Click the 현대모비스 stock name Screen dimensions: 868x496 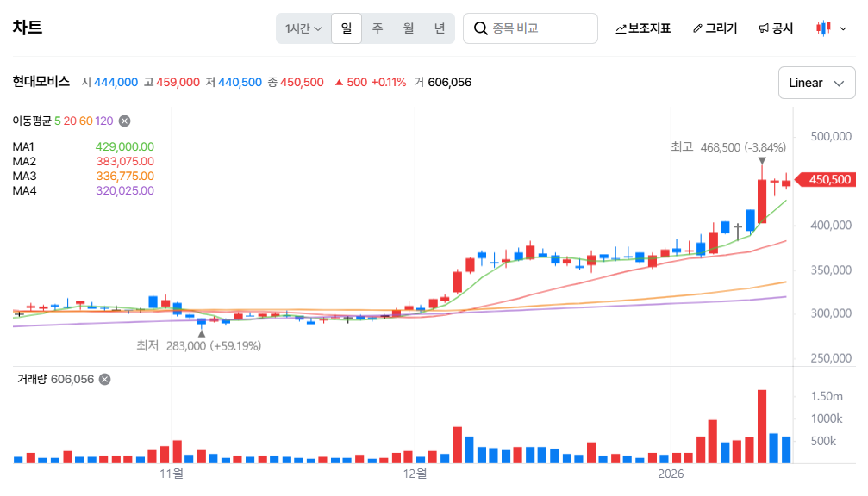point(41,82)
